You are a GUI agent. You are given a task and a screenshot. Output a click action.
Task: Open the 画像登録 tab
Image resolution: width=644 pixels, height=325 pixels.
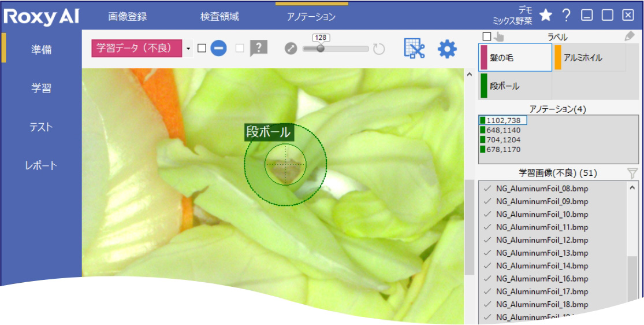click(x=127, y=17)
